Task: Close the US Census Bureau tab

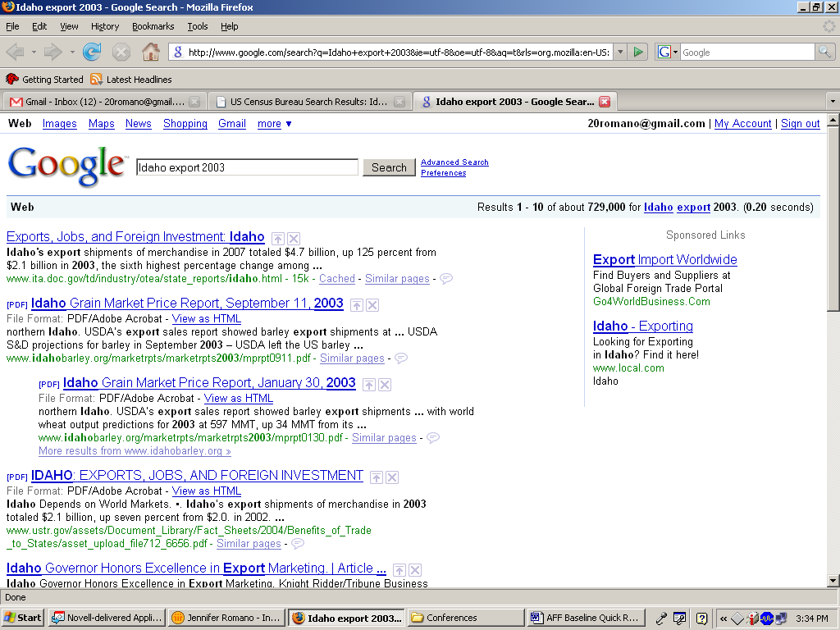Action: click(399, 102)
